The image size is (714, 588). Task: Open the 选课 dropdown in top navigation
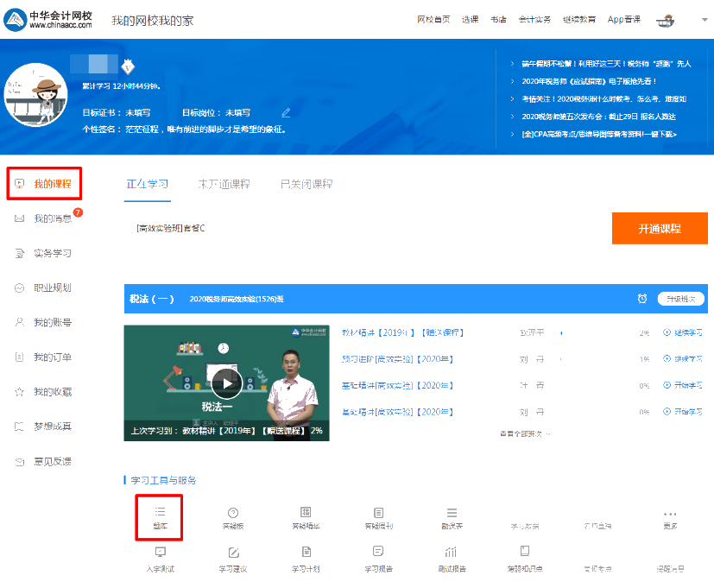[x=470, y=19]
